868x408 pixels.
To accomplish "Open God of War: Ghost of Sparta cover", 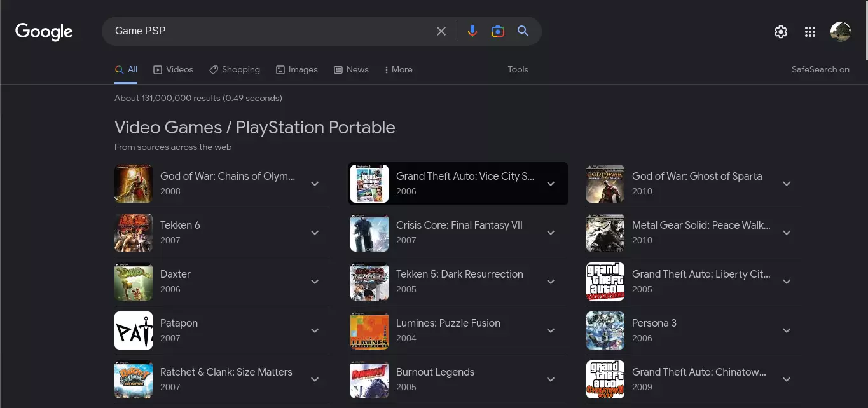I will [605, 184].
